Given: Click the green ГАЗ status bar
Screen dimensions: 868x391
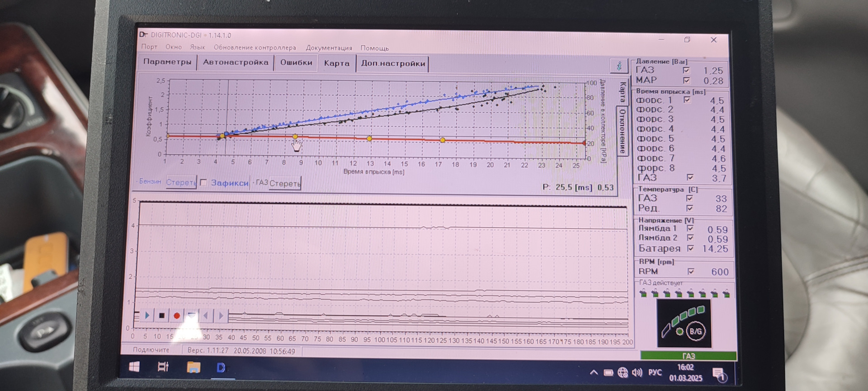Looking at the screenshot, I should (688, 356).
